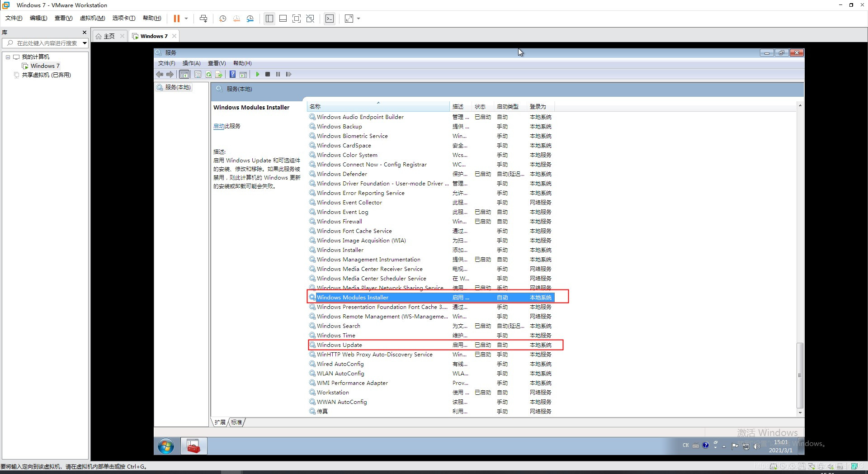Image resolution: width=868 pixels, height=474 pixels.
Task: Select 服务(本地) in the Services console tree
Action: 174,87
